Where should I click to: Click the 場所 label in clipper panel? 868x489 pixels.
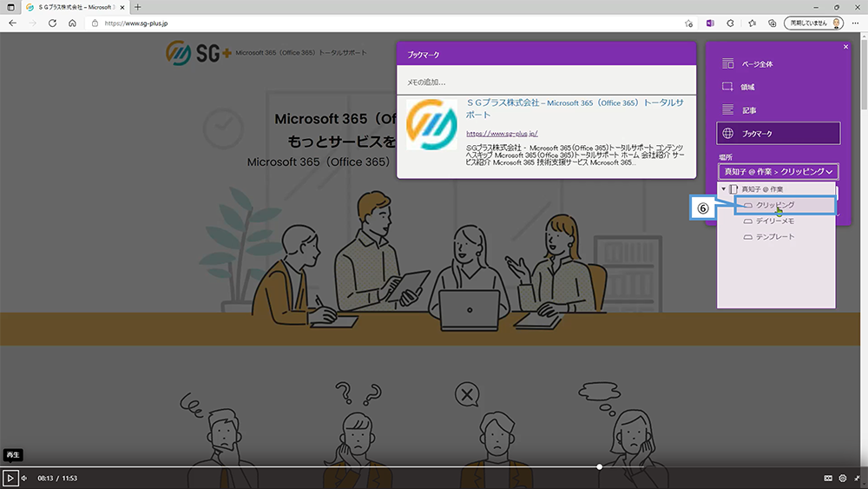coord(725,157)
